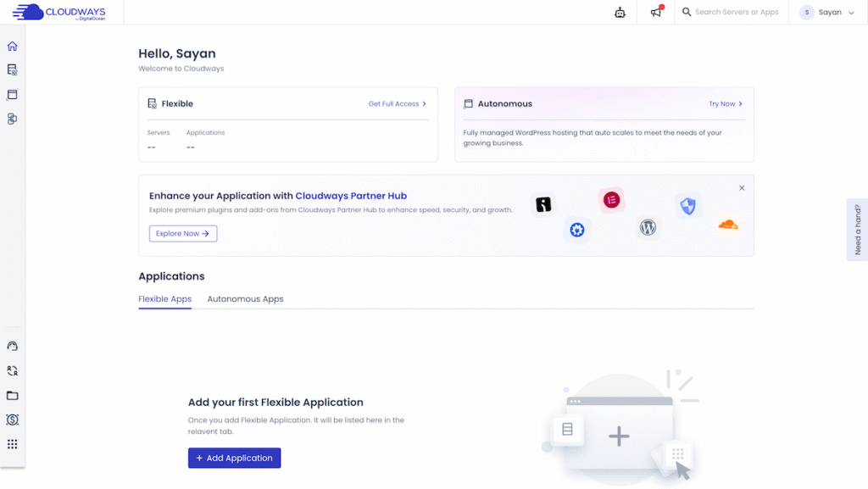
Task: Open Cloudways Partner Hub link
Action: (351, 195)
